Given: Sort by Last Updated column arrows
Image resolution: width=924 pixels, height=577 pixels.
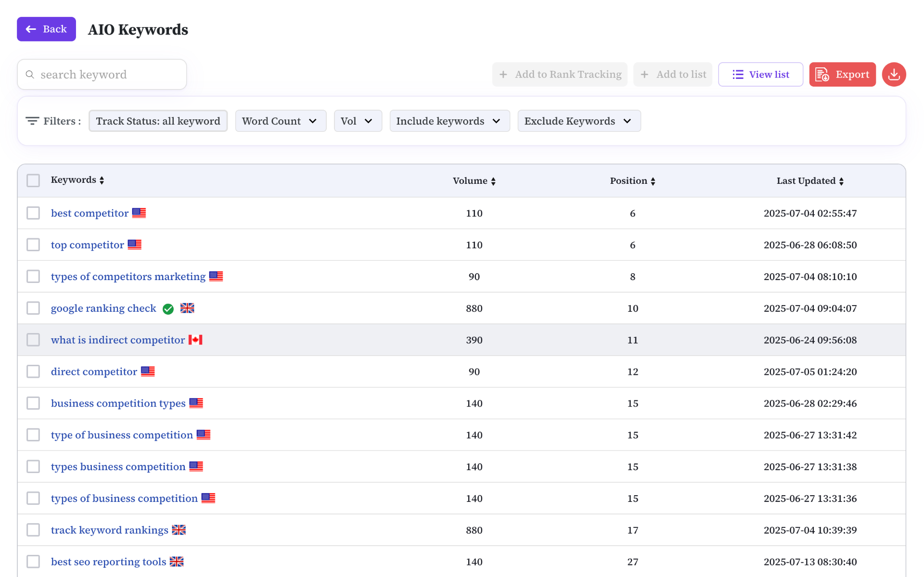Looking at the screenshot, I should [x=841, y=181].
